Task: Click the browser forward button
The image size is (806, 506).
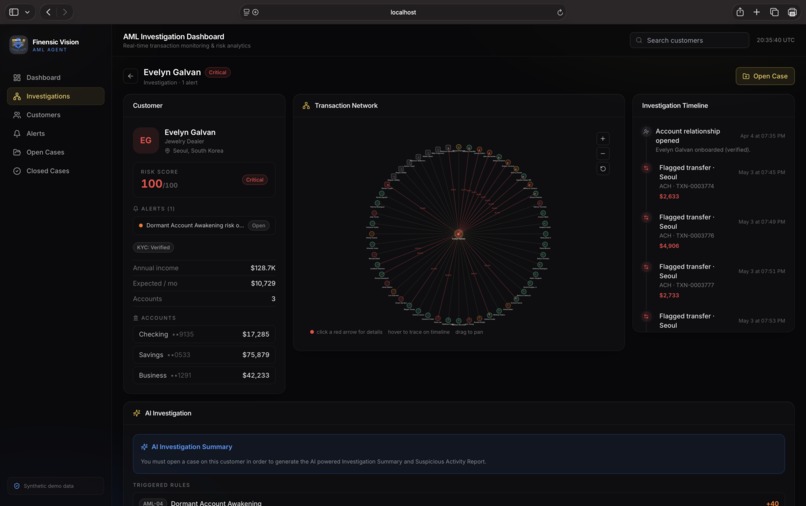Action: (x=65, y=12)
